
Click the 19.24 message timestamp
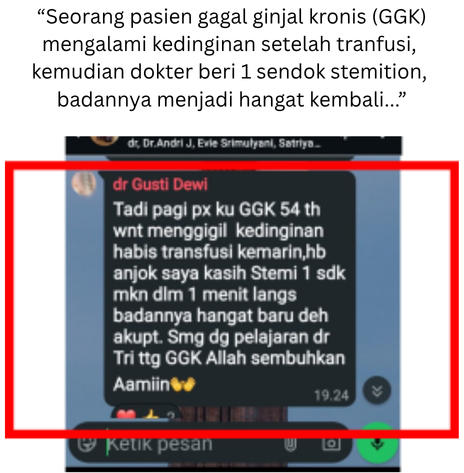pos(331,396)
